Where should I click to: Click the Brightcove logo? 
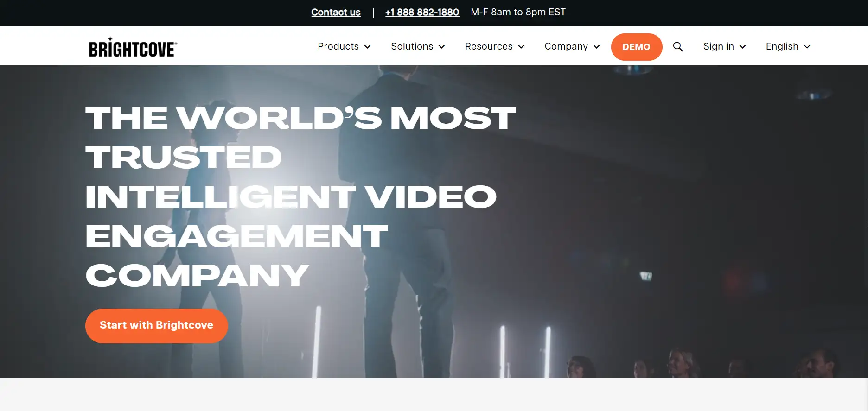pyautogui.click(x=133, y=47)
